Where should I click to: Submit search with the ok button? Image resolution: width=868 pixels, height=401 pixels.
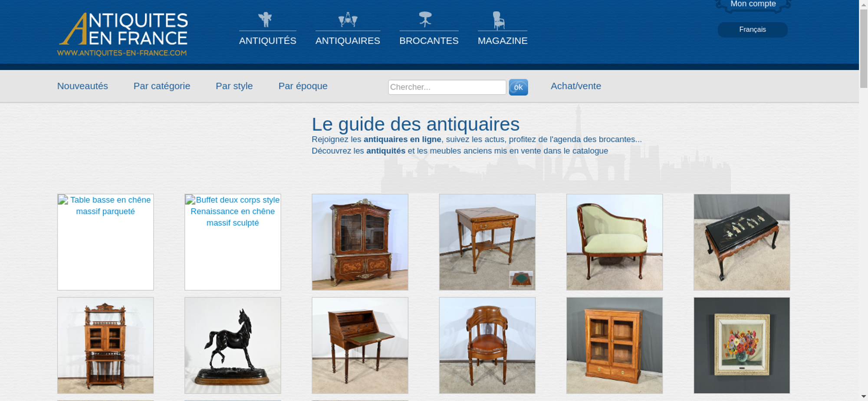coord(518,87)
